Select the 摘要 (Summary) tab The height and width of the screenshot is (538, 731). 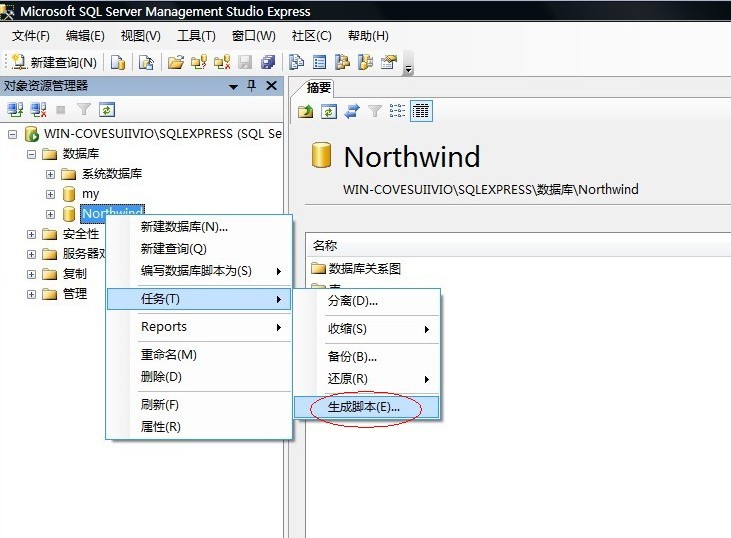tap(318, 88)
